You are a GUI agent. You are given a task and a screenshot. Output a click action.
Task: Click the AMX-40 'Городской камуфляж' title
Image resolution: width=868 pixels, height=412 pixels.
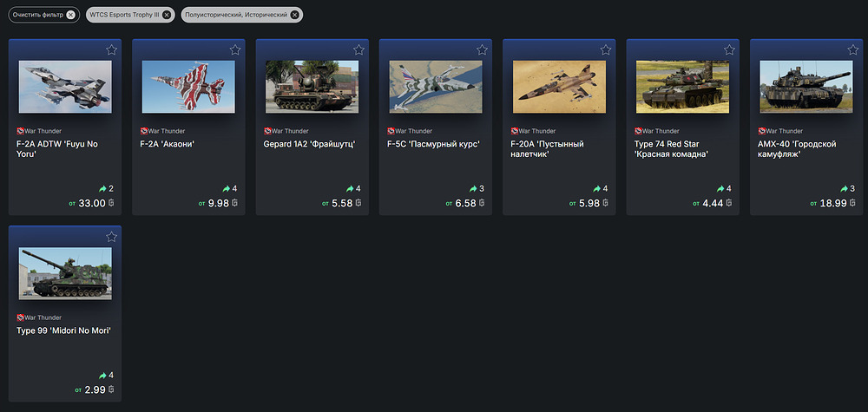[797, 149]
